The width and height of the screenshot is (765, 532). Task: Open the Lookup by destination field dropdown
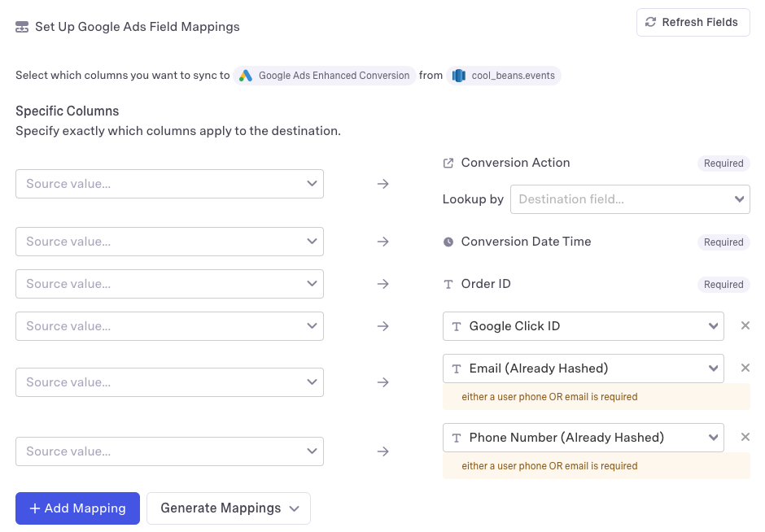(x=629, y=199)
